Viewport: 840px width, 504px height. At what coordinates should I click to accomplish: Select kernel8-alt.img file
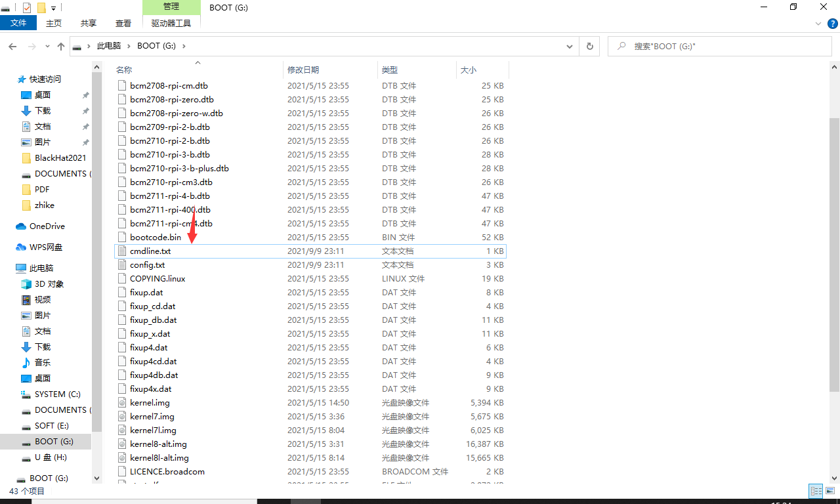pyautogui.click(x=158, y=444)
